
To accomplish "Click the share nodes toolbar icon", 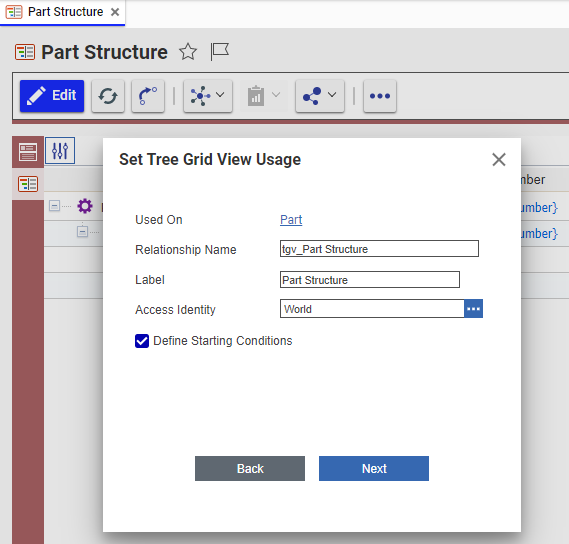I will point(312,96).
